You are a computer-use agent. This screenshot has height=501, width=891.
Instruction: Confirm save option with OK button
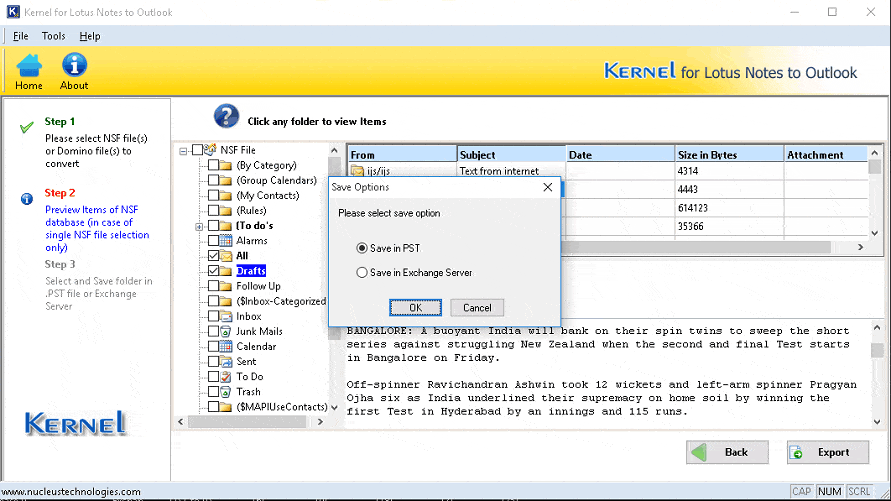415,308
